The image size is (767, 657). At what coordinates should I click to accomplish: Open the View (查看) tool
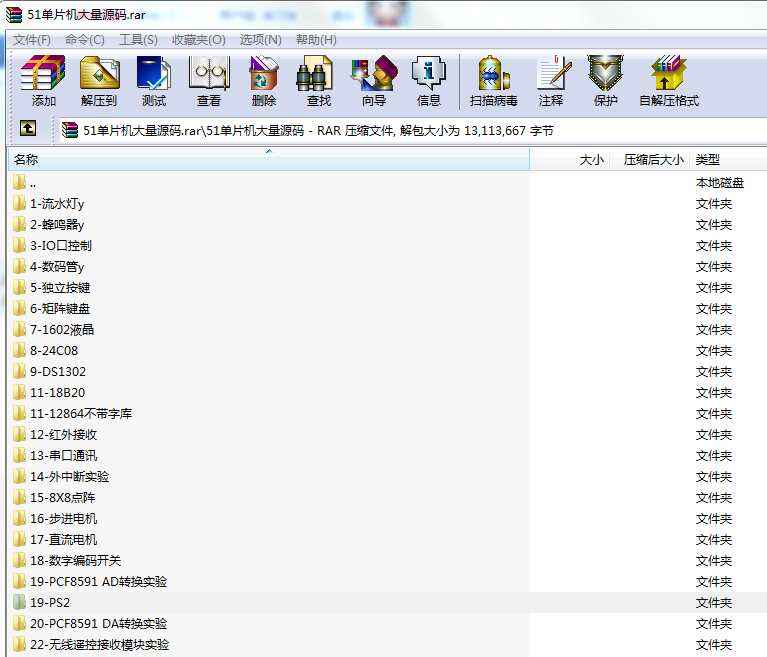209,73
